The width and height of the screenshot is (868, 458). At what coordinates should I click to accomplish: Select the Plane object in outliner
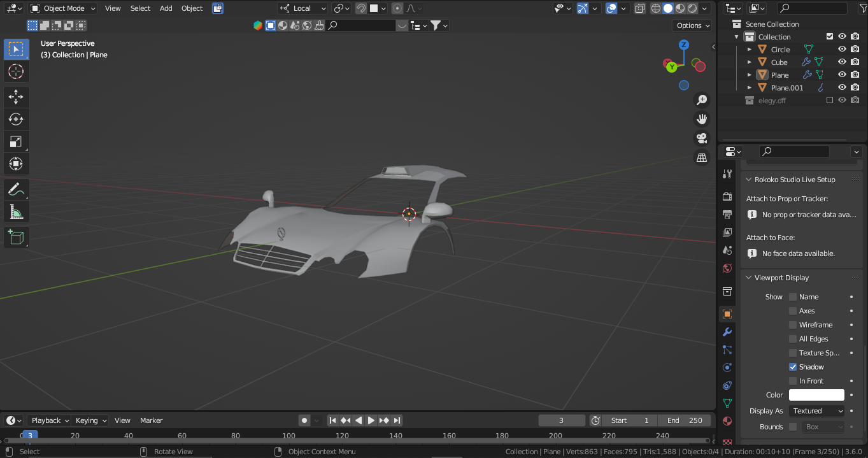pyautogui.click(x=779, y=75)
